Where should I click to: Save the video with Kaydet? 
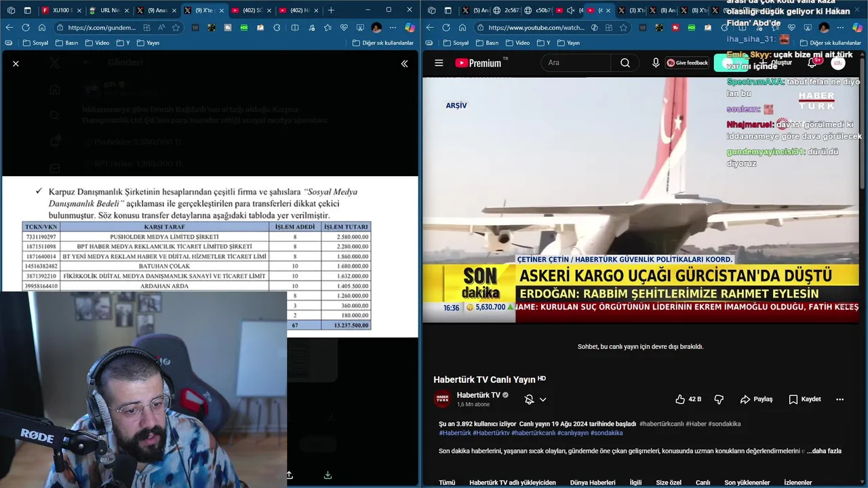[x=805, y=399]
